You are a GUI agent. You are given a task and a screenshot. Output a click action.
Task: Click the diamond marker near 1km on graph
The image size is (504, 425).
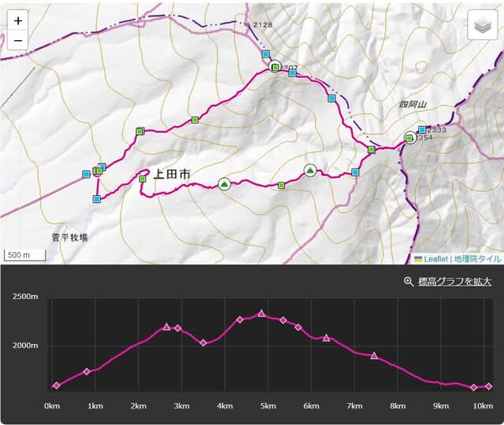coord(87,371)
